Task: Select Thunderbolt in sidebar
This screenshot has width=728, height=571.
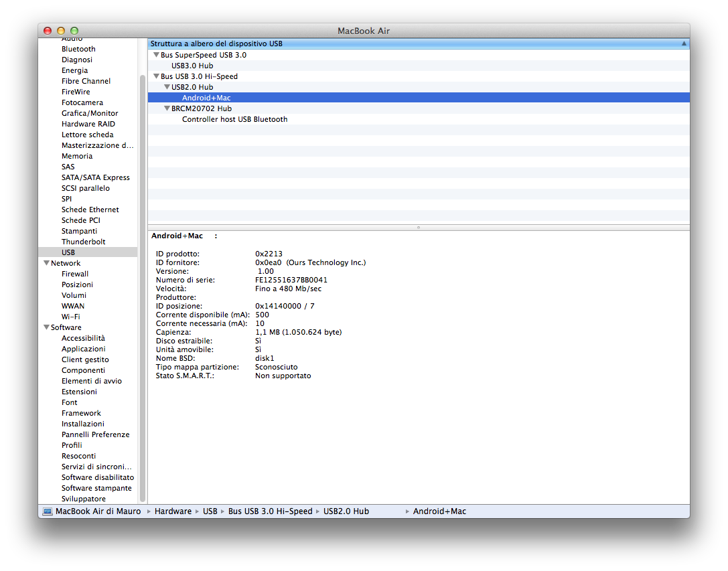Action: click(83, 242)
